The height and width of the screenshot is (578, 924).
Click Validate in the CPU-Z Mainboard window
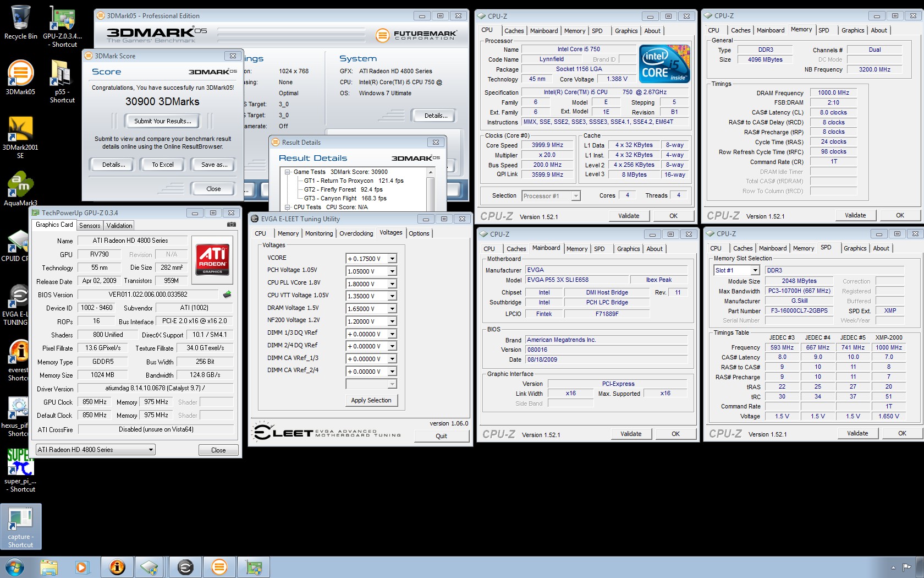tap(631, 434)
